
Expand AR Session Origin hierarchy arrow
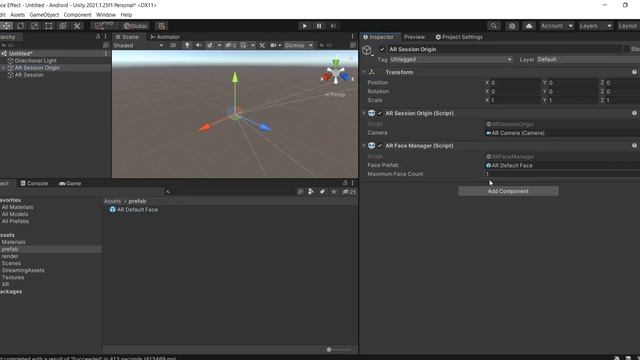point(4,68)
